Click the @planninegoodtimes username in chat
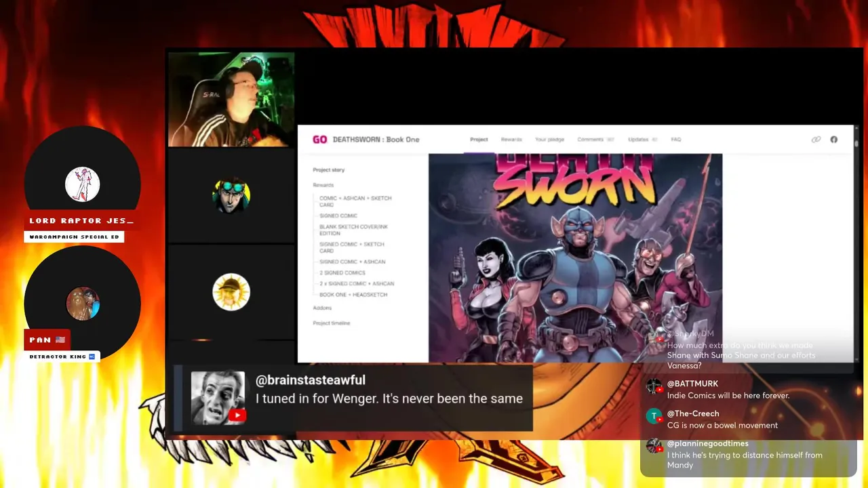 point(708,443)
